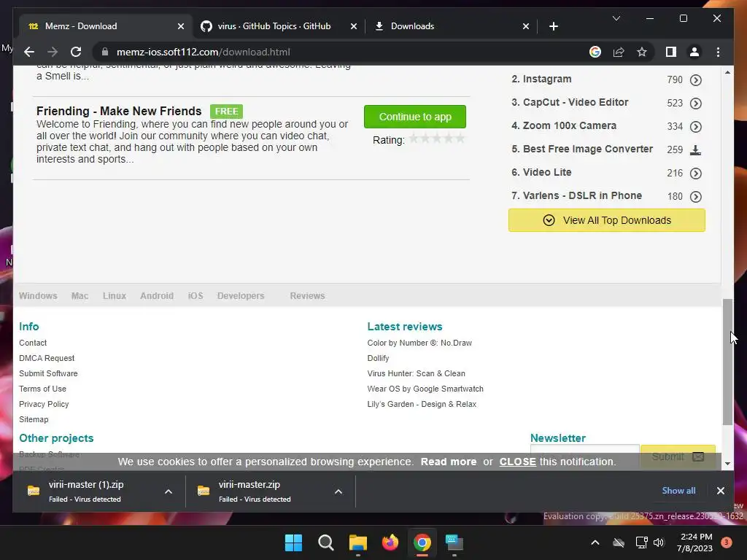Open Developers in footer menu

241,296
